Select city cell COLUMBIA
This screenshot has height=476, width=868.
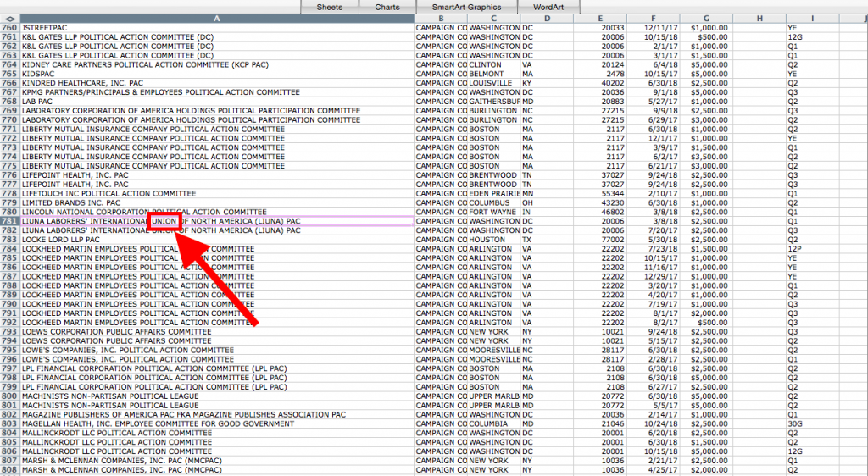(494, 424)
